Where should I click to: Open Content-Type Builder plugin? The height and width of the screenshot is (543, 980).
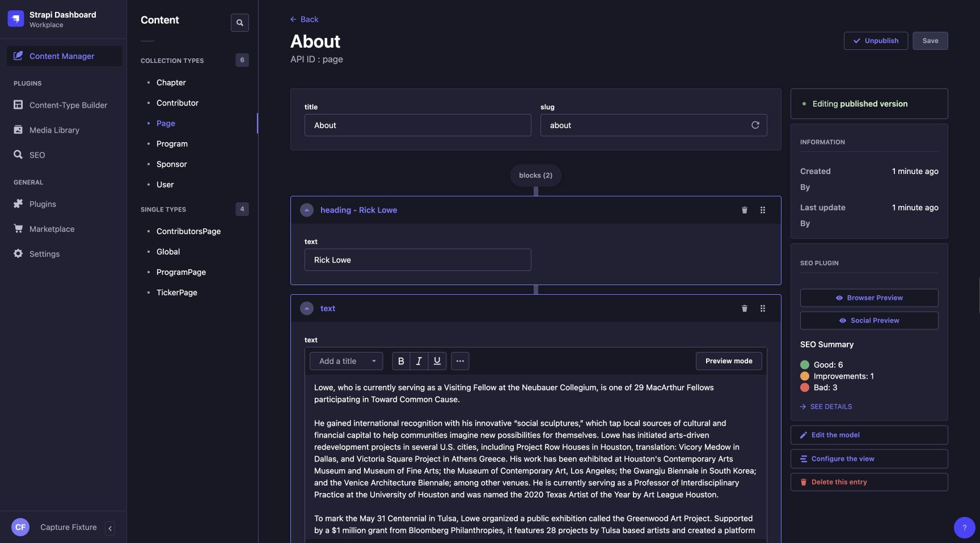pyautogui.click(x=68, y=105)
